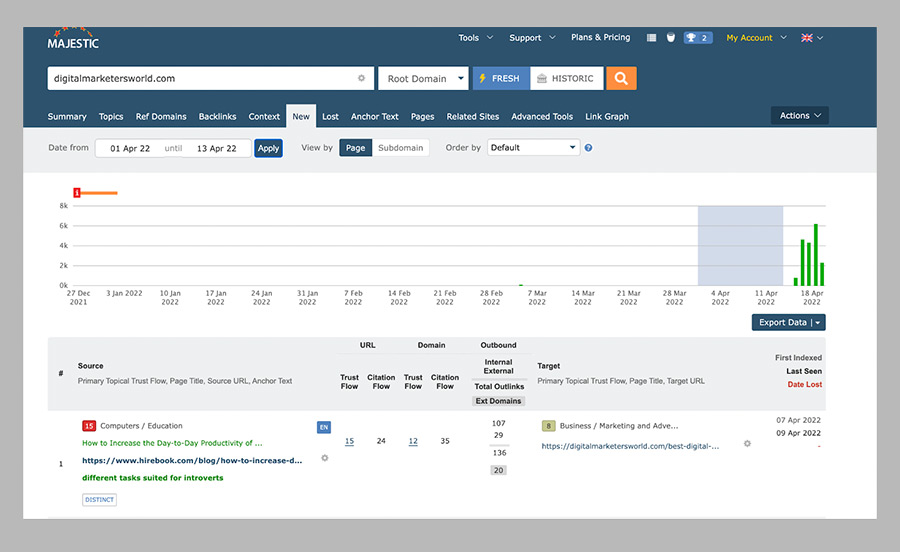Click the Export Data button
Image resolution: width=900 pixels, height=552 pixels.
[782, 322]
